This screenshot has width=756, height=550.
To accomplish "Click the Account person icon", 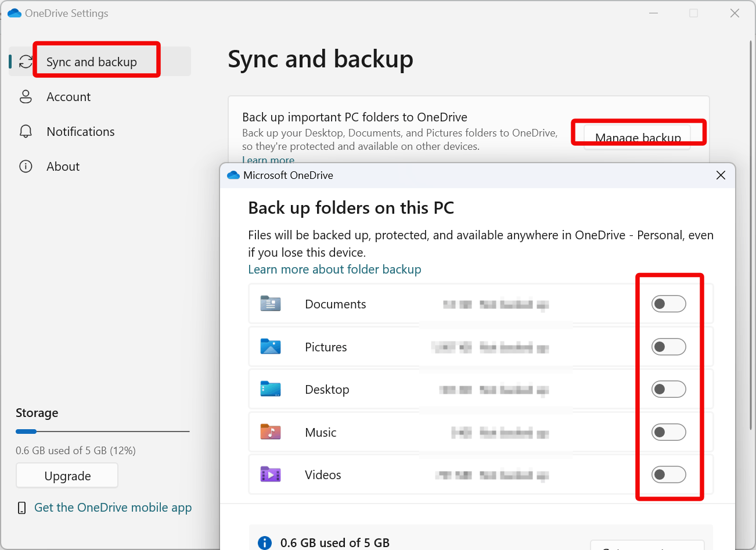I will (26, 96).
